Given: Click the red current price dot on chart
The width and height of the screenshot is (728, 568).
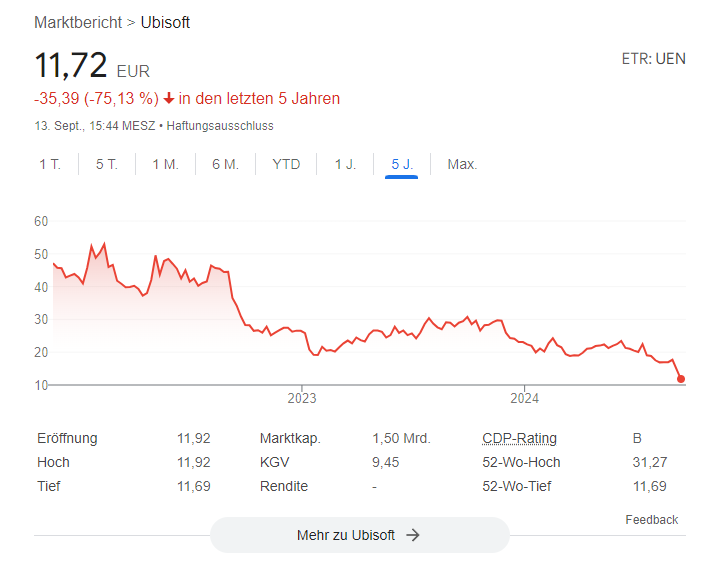Looking at the screenshot, I should [x=681, y=379].
